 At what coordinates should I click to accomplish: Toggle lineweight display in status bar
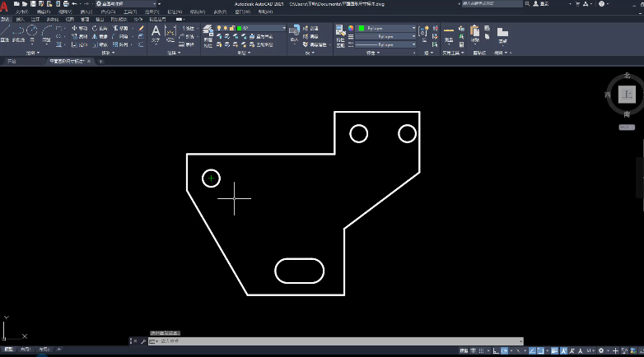click(x=554, y=351)
